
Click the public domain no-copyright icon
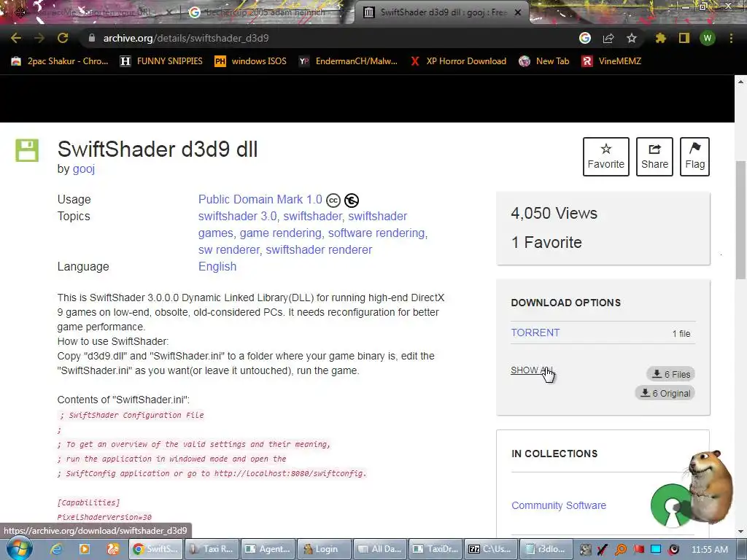coord(352,201)
